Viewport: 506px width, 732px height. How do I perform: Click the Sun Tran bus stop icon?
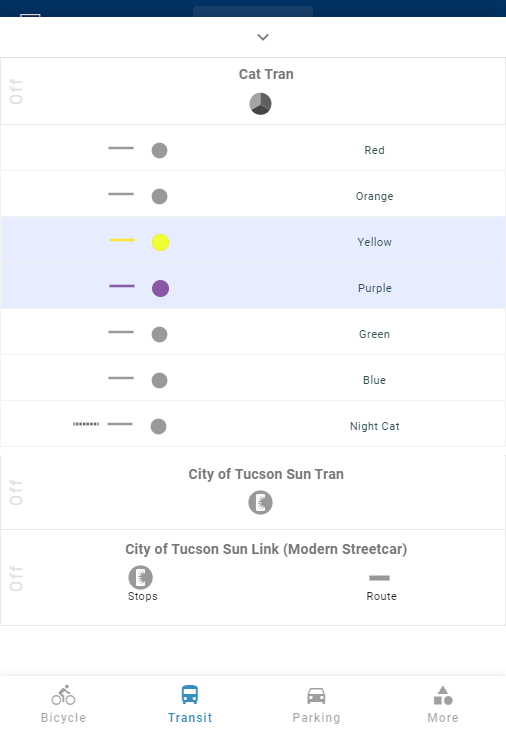click(260, 503)
